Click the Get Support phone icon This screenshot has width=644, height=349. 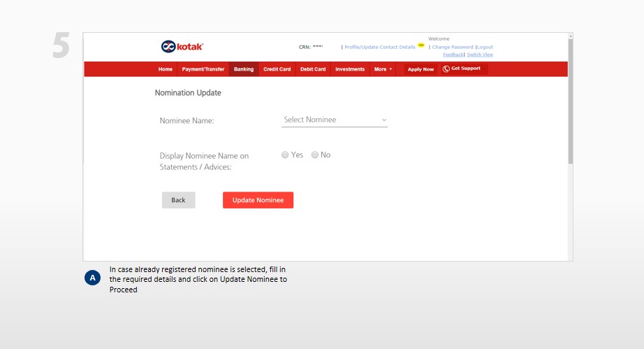(x=446, y=69)
